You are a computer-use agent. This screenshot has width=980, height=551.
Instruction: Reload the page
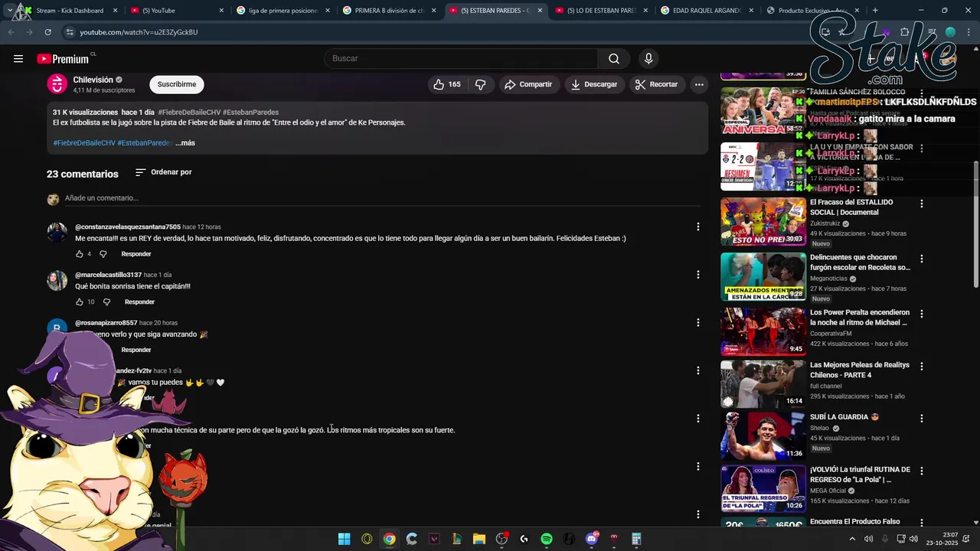[x=47, y=32]
